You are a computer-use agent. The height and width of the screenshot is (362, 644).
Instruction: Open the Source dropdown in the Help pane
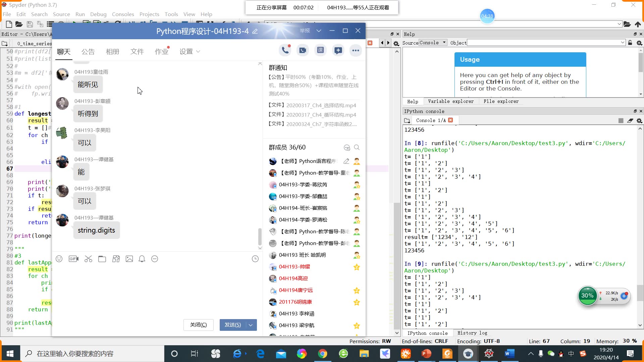click(x=433, y=43)
